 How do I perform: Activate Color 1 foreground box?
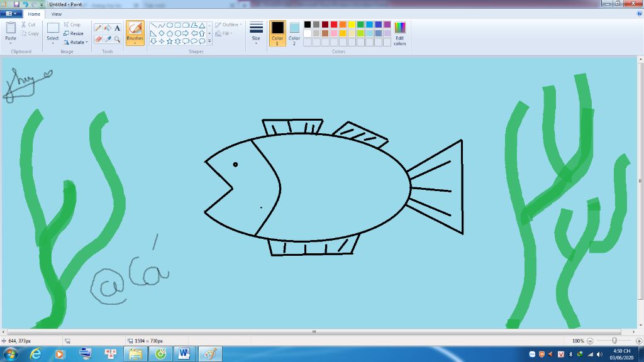coord(277,33)
